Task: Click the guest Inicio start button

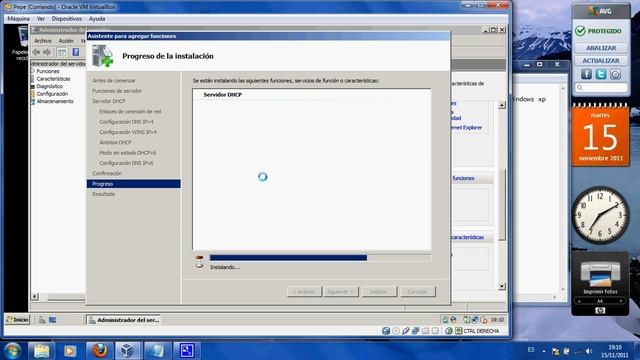Action: [x=17, y=320]
